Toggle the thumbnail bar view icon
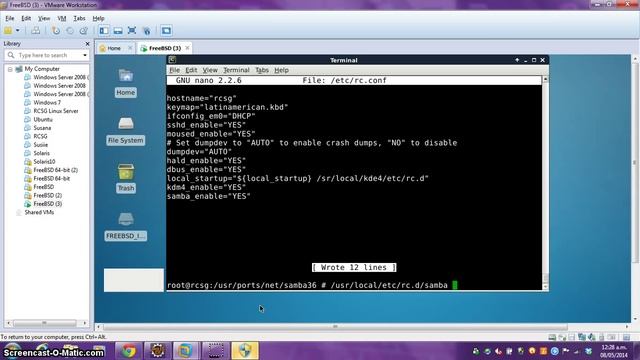Viewport: 640px width, 360px height. pos(118,31)
